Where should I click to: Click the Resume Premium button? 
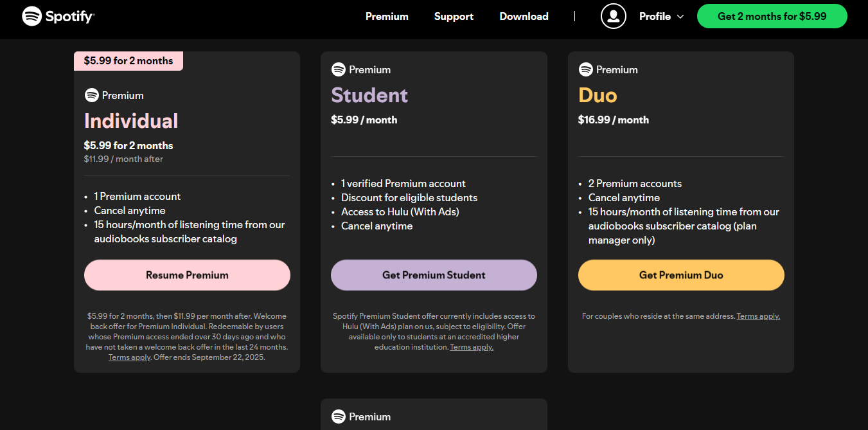coord(187,274)
